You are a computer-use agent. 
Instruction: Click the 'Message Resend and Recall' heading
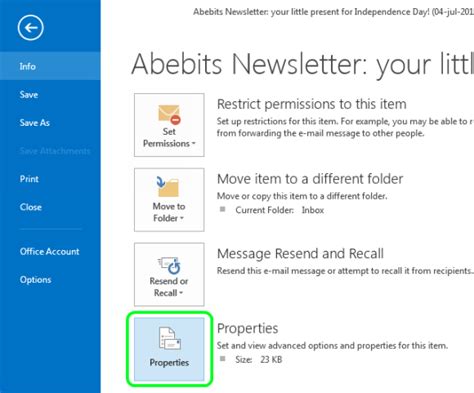tap(300, 254)
